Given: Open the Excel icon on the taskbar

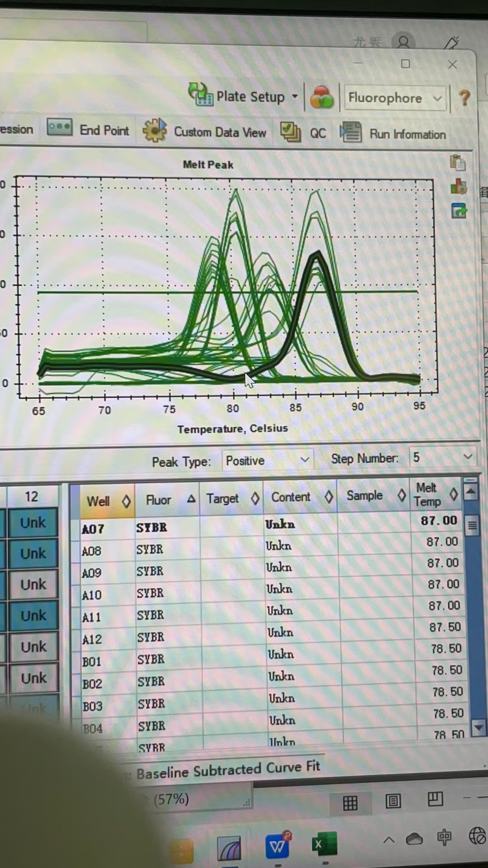Looking at the screenshot, I should [x=324, y=844].
